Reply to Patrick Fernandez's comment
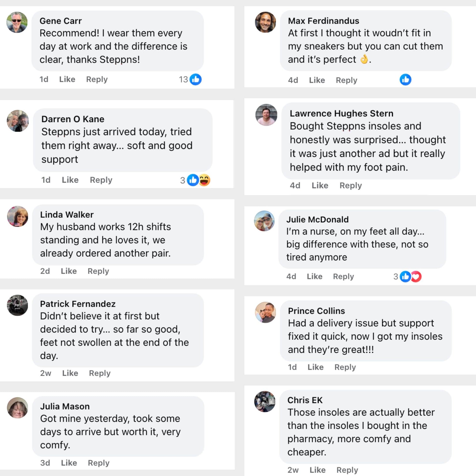This screenshot has width=476, height=476. coord(100,373)
